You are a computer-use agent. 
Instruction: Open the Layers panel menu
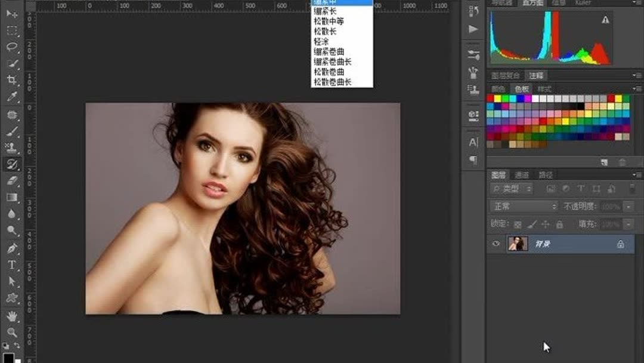[634, 174]
